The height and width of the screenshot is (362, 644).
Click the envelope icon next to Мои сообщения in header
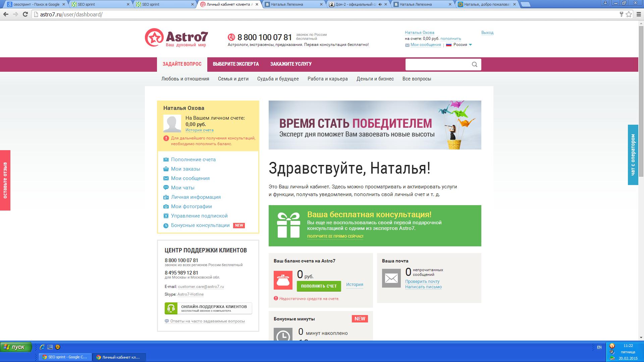coord(407,45)
